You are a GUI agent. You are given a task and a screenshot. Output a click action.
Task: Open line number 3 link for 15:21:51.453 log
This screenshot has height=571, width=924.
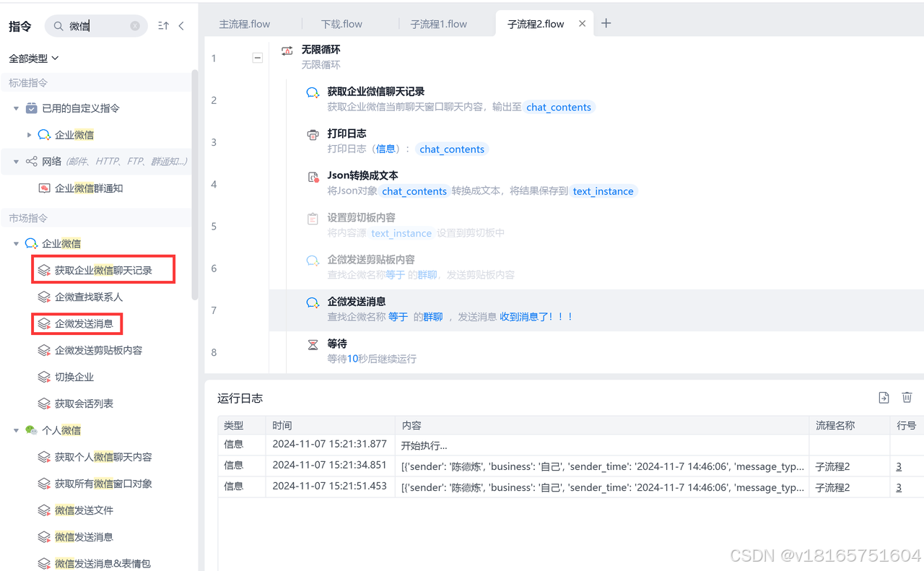pos(899,488)
